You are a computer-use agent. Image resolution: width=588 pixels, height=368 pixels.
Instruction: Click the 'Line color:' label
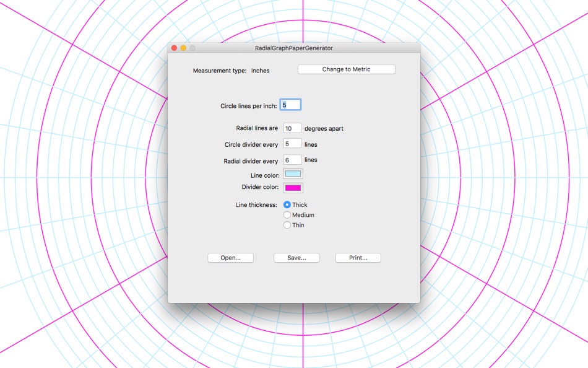pyautogui.click(x=265, y=175)
